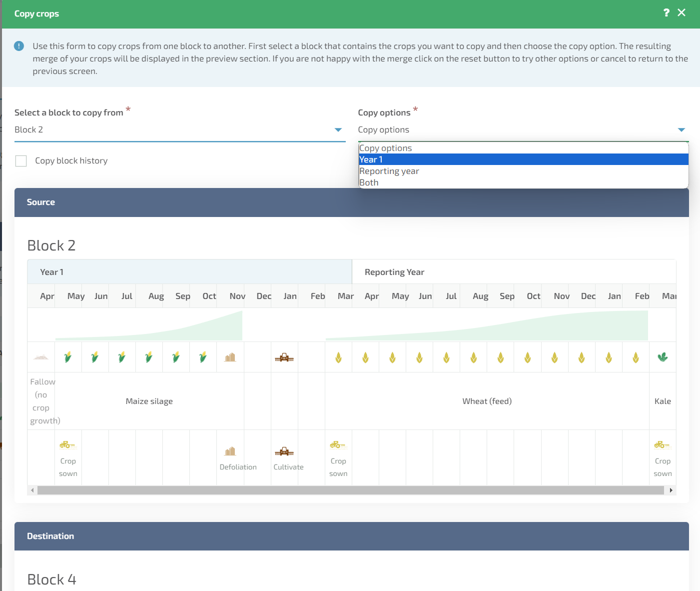Click the arrow of Block 2 dropdown
700x591 pixels.
[x=338, y=130]
